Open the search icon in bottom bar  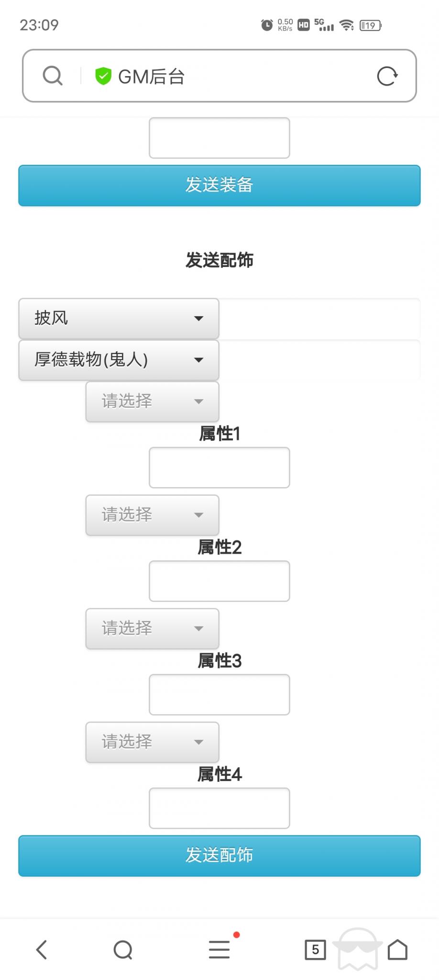click(123, 950)
